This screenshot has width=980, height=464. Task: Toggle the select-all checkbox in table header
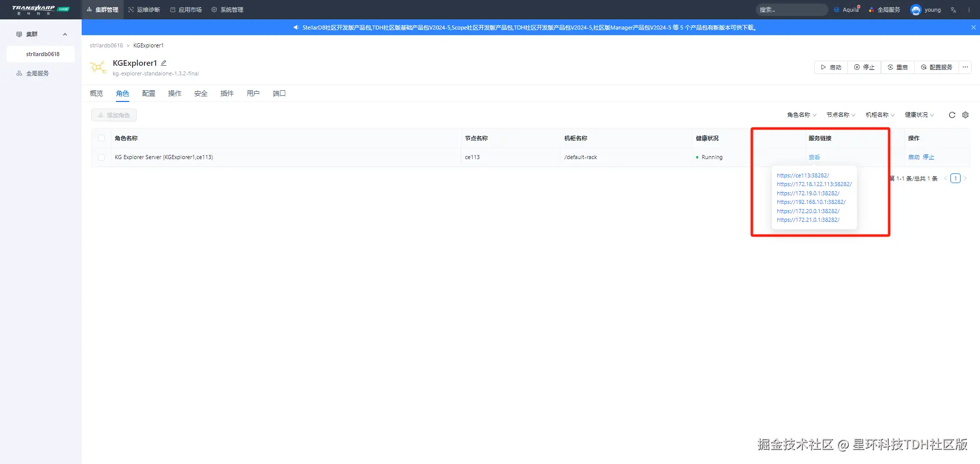pos(101,138)
